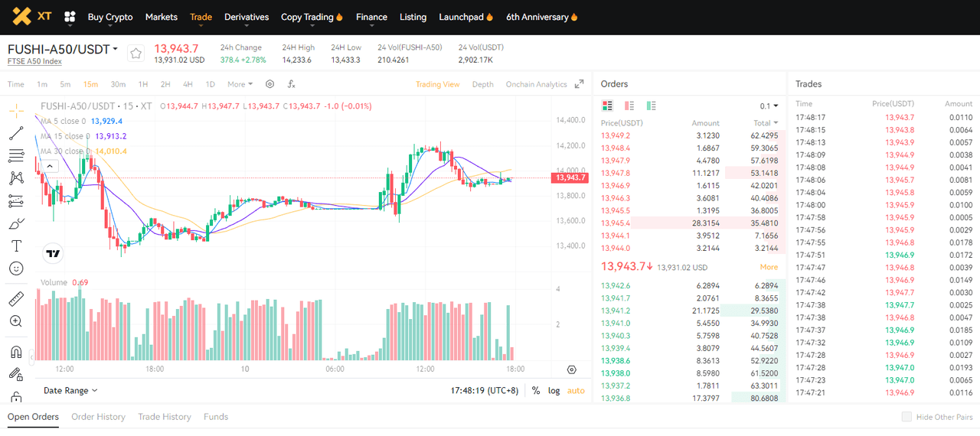Viewport: 980px width, 436px height.
Task: Select the text annotation tool
Action: (x=15, y=246)
